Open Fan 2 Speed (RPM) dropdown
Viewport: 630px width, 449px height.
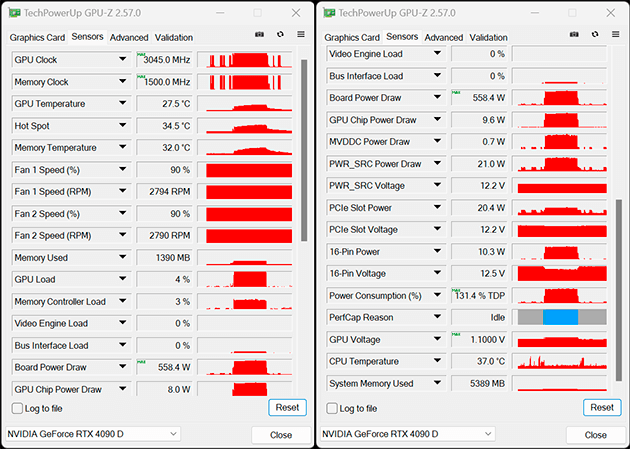[x=123, y=235]
